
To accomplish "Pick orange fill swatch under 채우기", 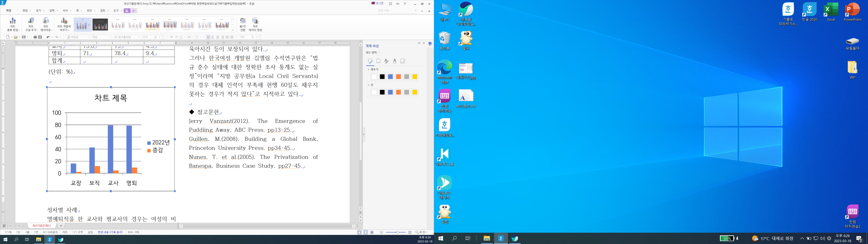I will (398, 77).
